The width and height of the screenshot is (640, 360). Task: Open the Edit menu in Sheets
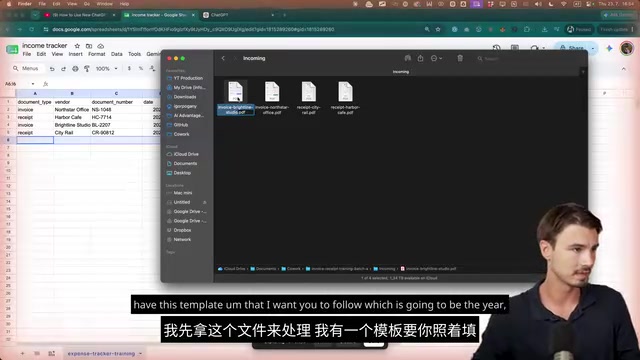coord(41,54)
